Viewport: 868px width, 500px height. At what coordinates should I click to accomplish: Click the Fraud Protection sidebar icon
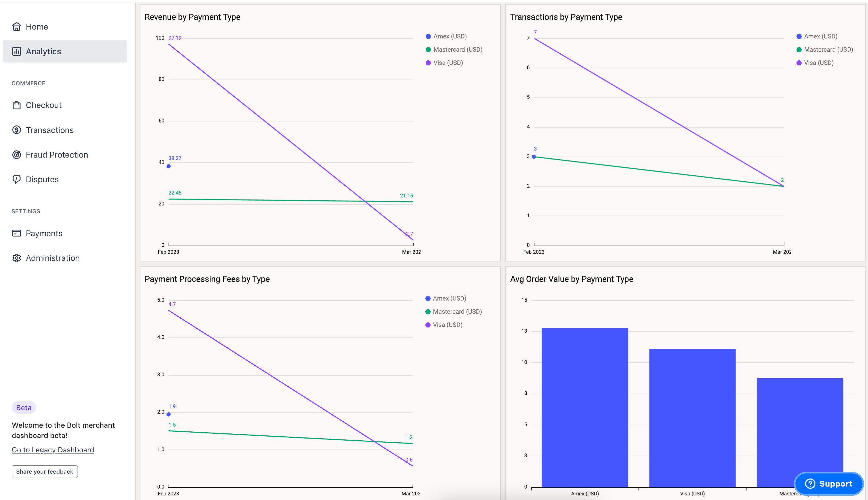click(16, 154)
